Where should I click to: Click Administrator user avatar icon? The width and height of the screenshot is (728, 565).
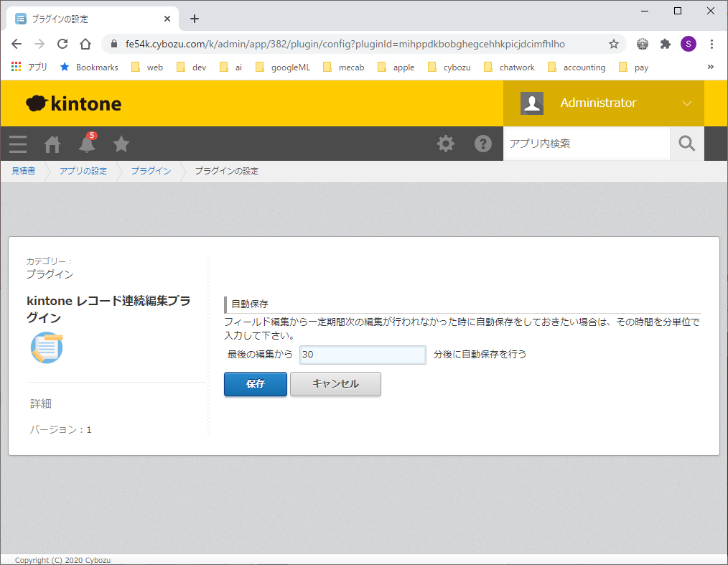click(531, 103)
